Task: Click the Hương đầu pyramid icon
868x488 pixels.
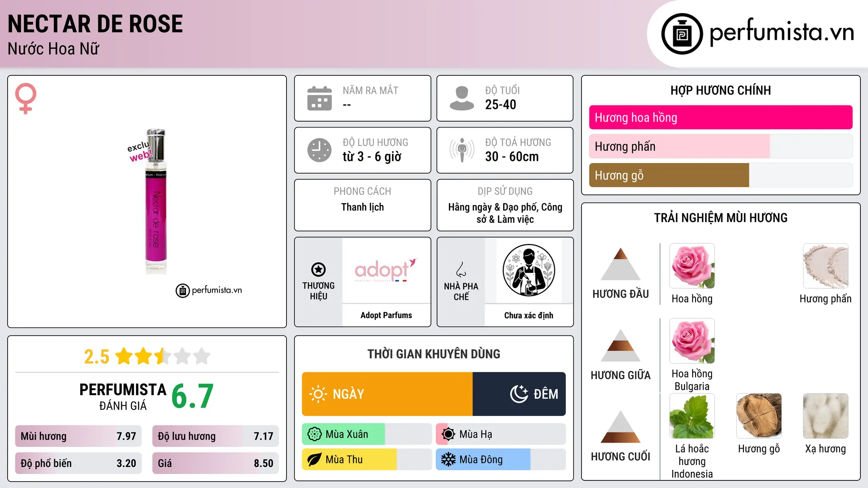Action: pyautogui.click(x=620, y=264)
